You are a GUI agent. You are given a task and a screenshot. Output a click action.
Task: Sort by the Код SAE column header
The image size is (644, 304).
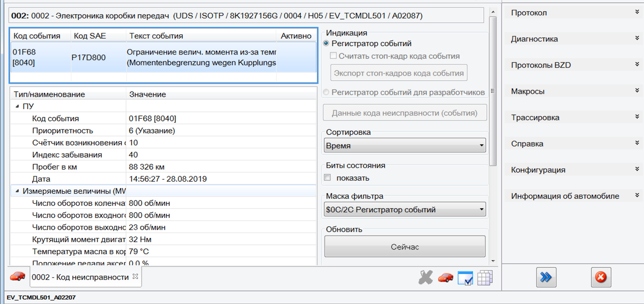[99, 36]
